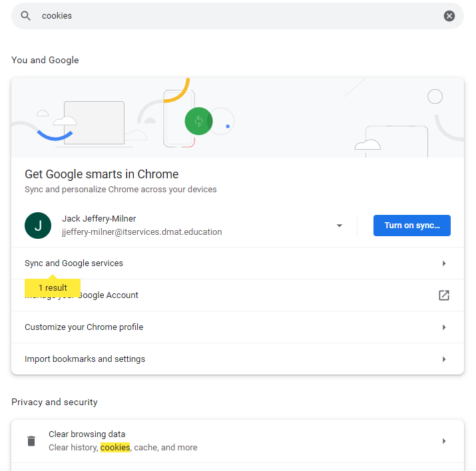Click Customize your Chrome profile arrow
The width and height of the screenshot is (476, 471).
pyautogui.click(x=444, y=327)
